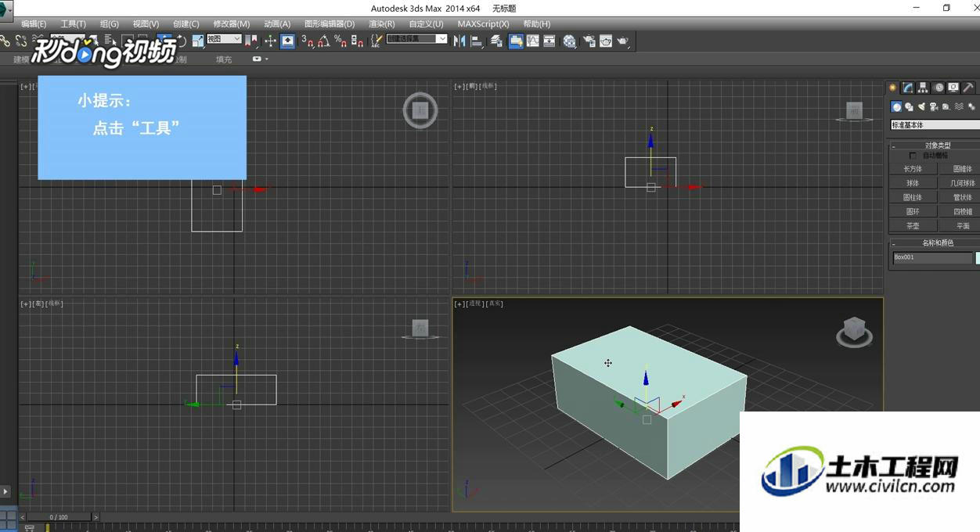Open the Material Editor
Viewport: 980px width, 532px height.
570,41
